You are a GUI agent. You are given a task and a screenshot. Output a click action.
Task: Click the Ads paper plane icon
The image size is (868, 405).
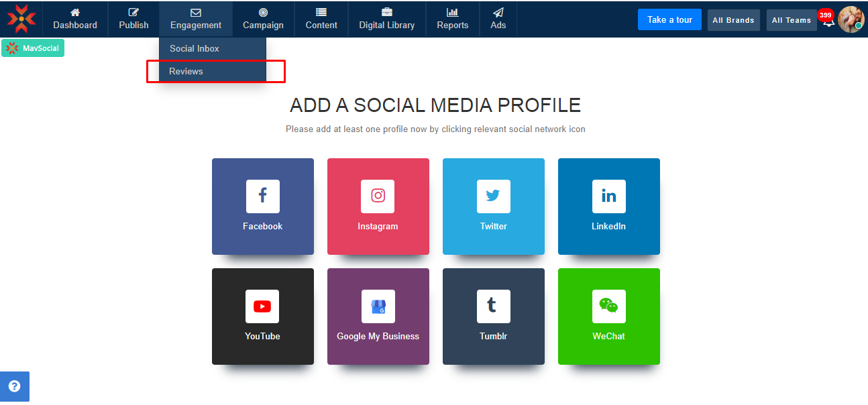point(498,12)
